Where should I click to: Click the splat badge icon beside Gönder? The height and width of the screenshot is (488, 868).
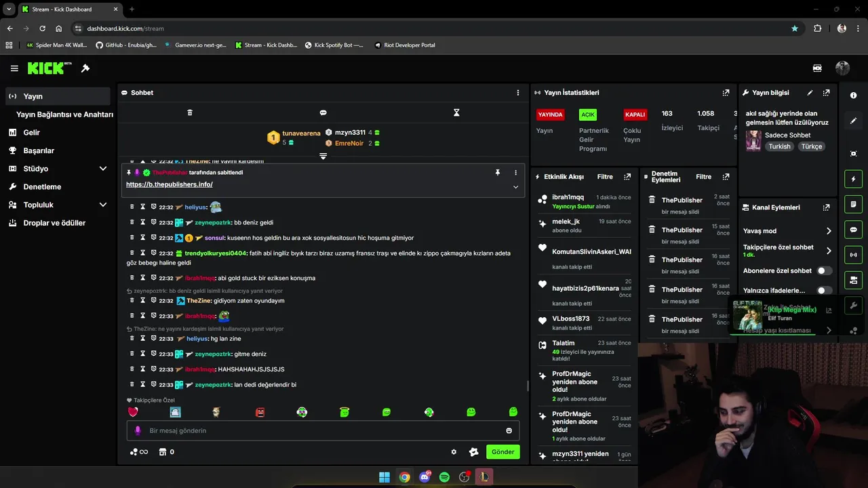[x=474, y=452]
